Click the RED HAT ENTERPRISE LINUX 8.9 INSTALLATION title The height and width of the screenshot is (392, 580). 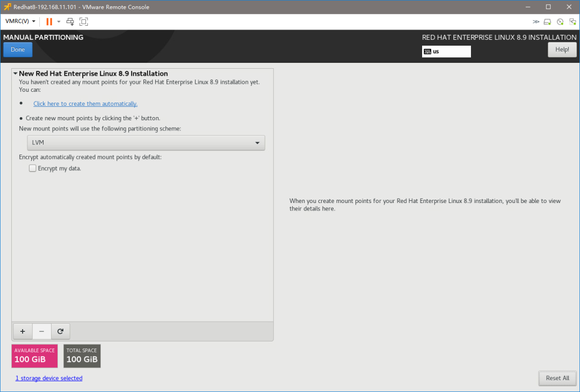(499, 38)
